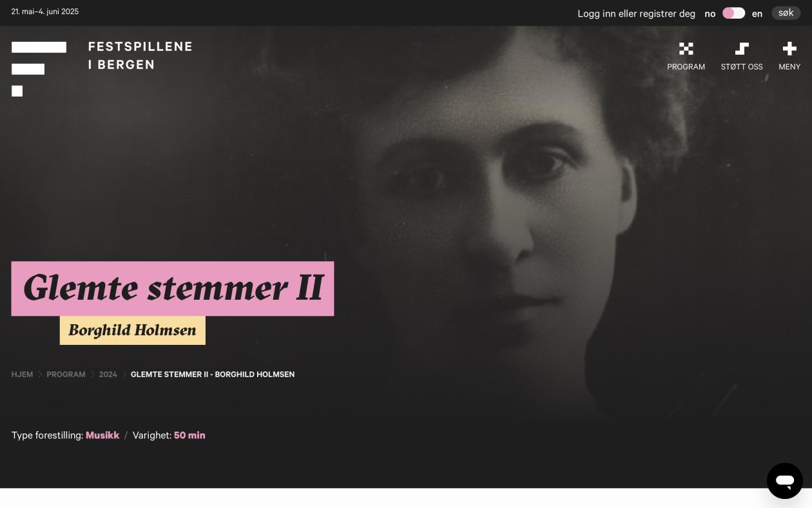812x508 pixels.
Task: Click the Borghild Holmsen subtitle label
Action: click(x=133, y=330)
